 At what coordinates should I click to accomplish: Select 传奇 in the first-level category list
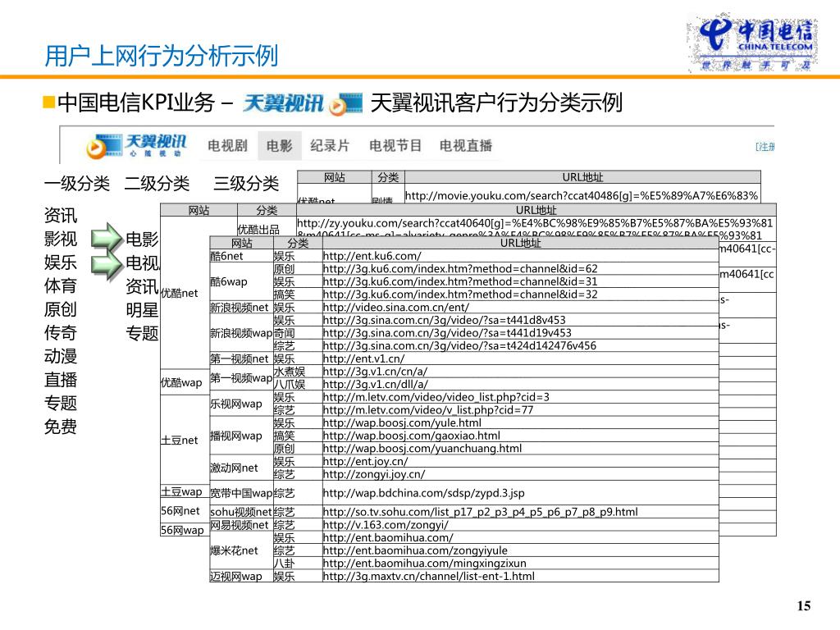tap(61, 333)
